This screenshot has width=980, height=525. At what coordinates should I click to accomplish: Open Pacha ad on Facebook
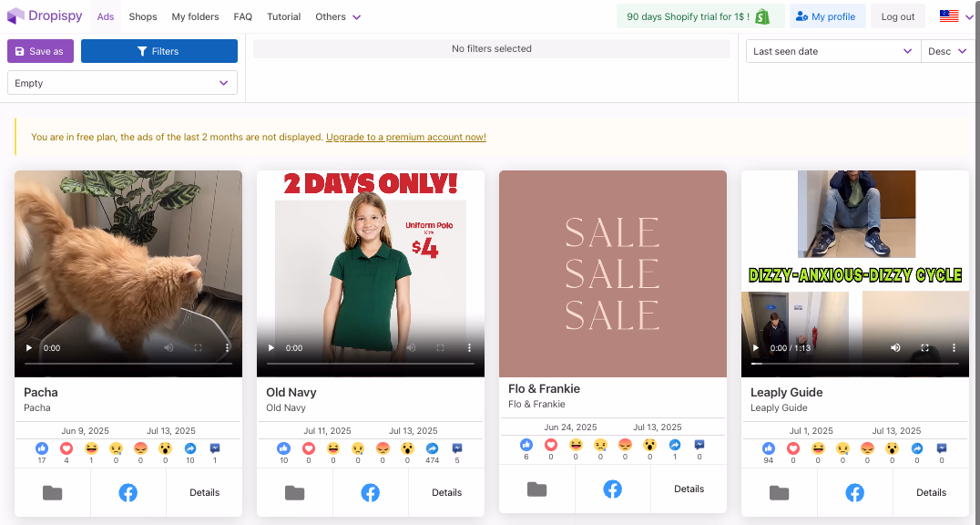pyautogui.click(x=128, y=493)
